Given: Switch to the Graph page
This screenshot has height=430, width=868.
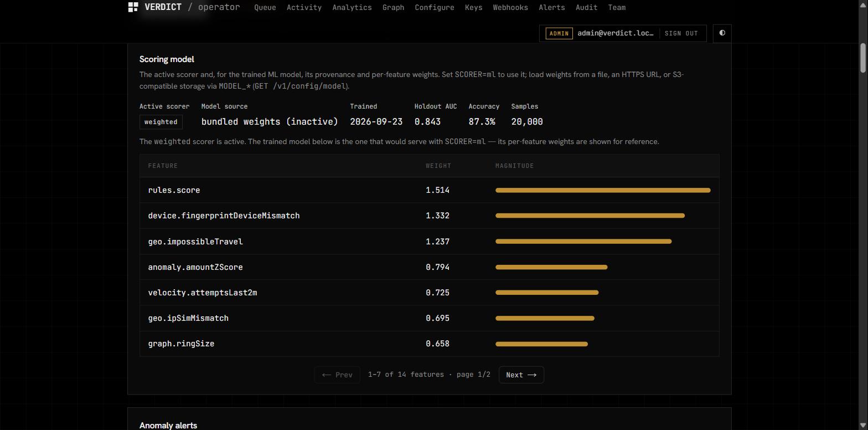Looking at the screenshot, I should pyautogui.click(x=393, y=8).
